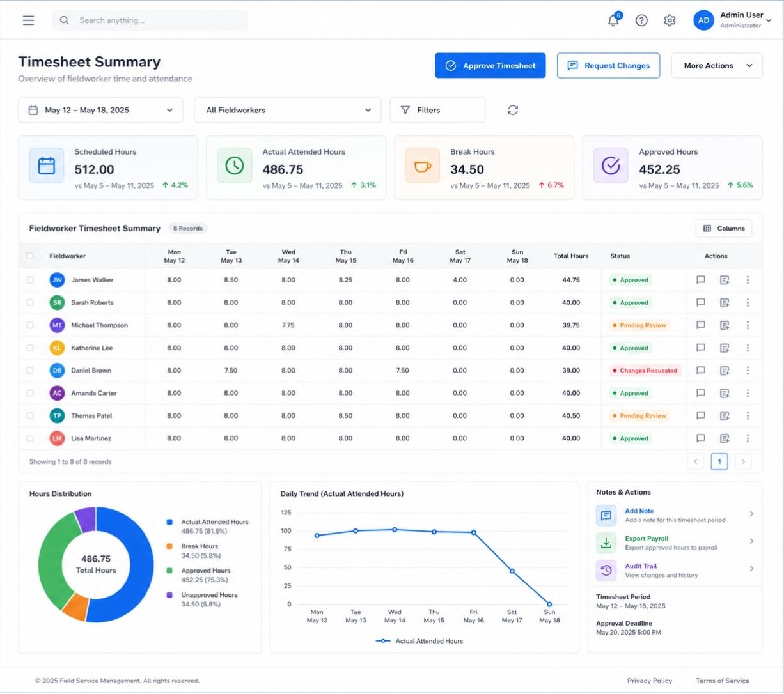Click the Changes Requested status badge
The height and width of the screenshot is (694, 784).
[645, 371]
